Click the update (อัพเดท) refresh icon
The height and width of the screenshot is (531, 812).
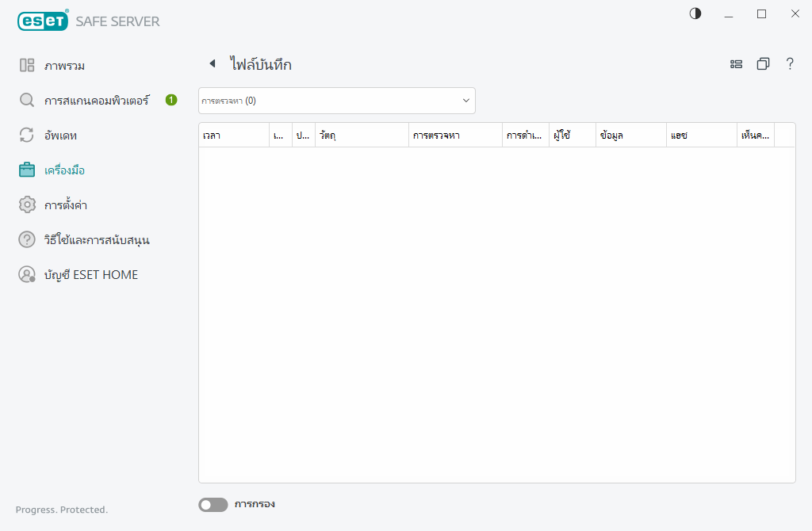click(27, 136)
